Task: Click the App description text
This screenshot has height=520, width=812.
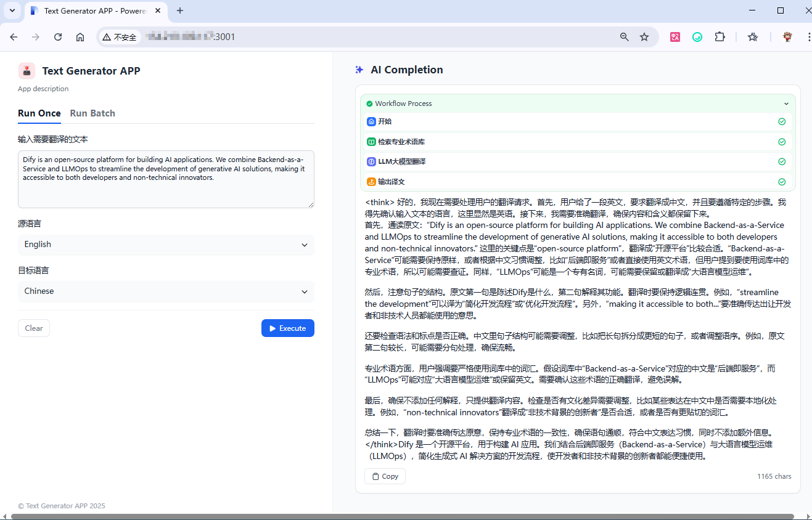Action: pos(43,89)
